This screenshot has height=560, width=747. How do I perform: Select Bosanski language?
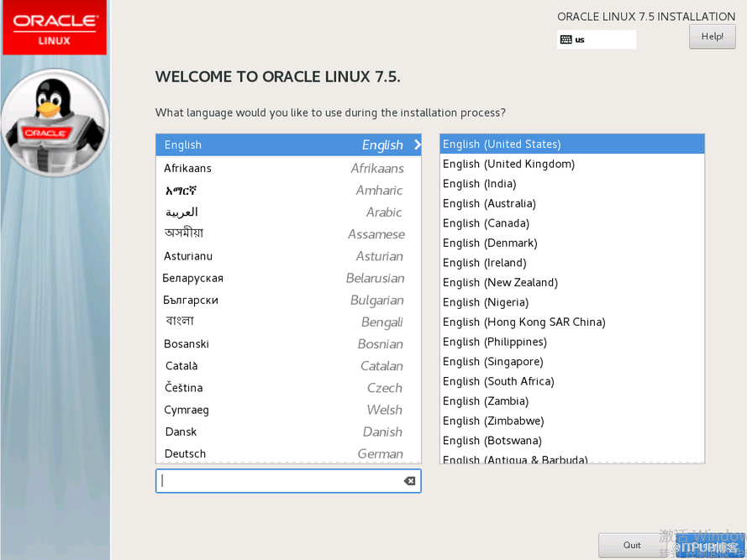click(x=288, y=344)
